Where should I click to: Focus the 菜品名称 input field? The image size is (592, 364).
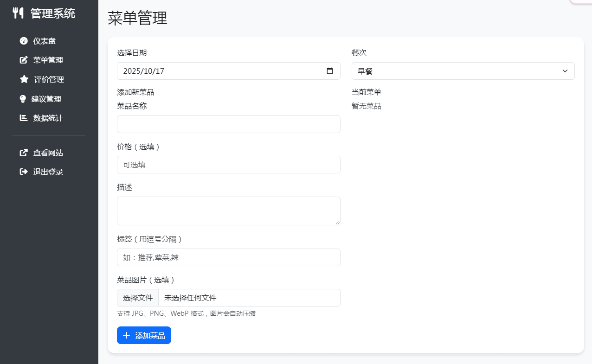coord(228,124)
